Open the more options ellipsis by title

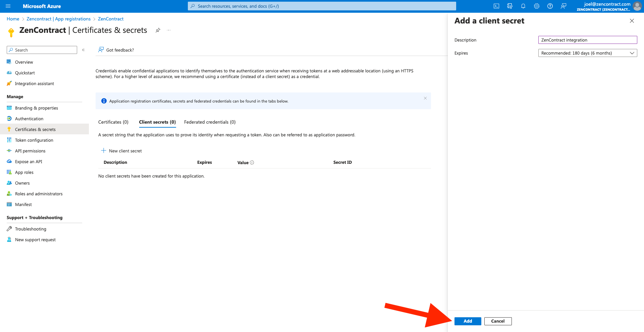click(169, 30)
